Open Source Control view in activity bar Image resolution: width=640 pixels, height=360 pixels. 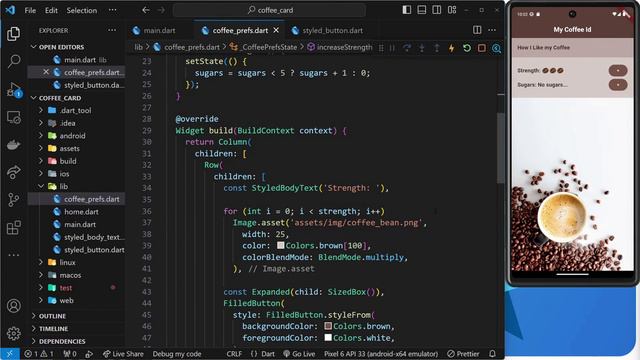13,200
